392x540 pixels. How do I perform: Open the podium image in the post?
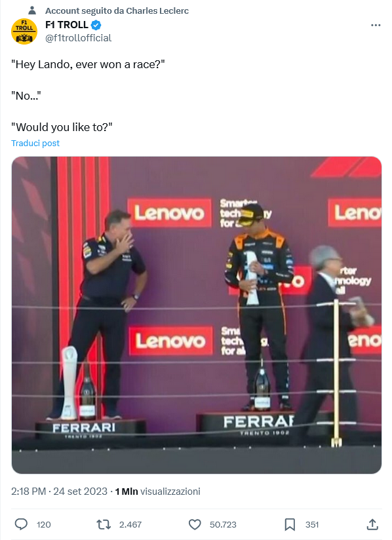(197, 315)
